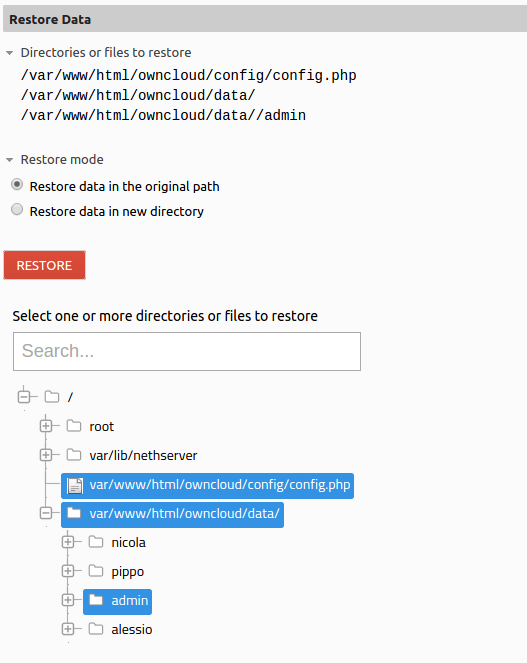Collapse the var/www/html/owncloud/data/ tree node
Viewport: 527px width, 663px height.
(x=46, y=513)
